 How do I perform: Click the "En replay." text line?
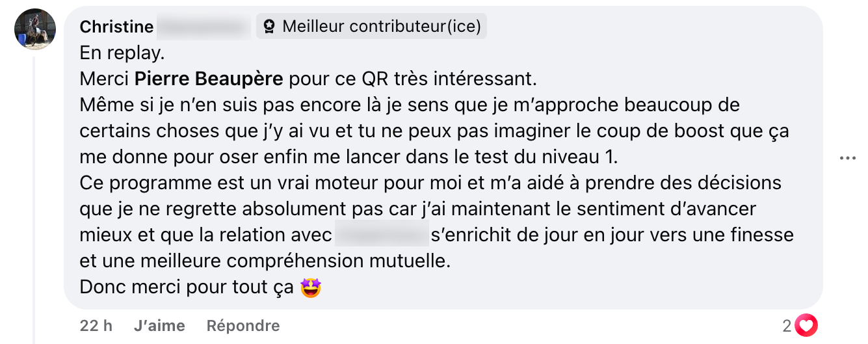point(122,53)
